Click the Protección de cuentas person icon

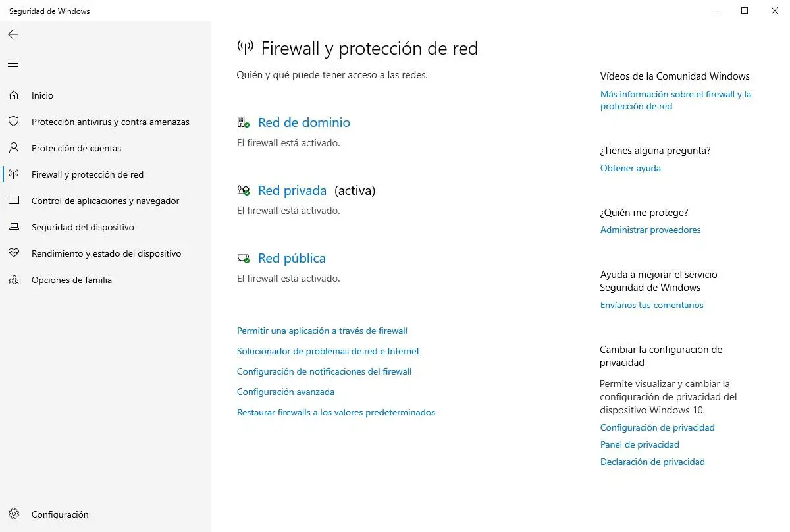14,148
